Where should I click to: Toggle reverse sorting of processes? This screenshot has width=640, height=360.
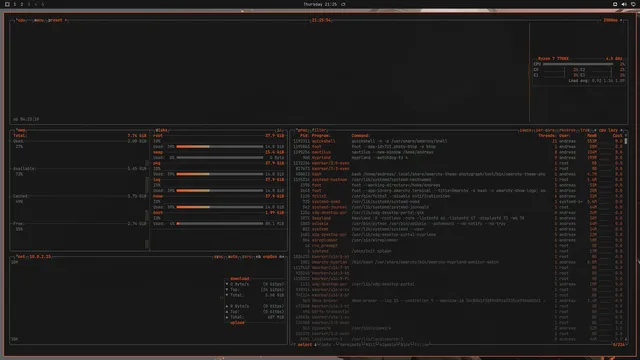tap(567, 130)
